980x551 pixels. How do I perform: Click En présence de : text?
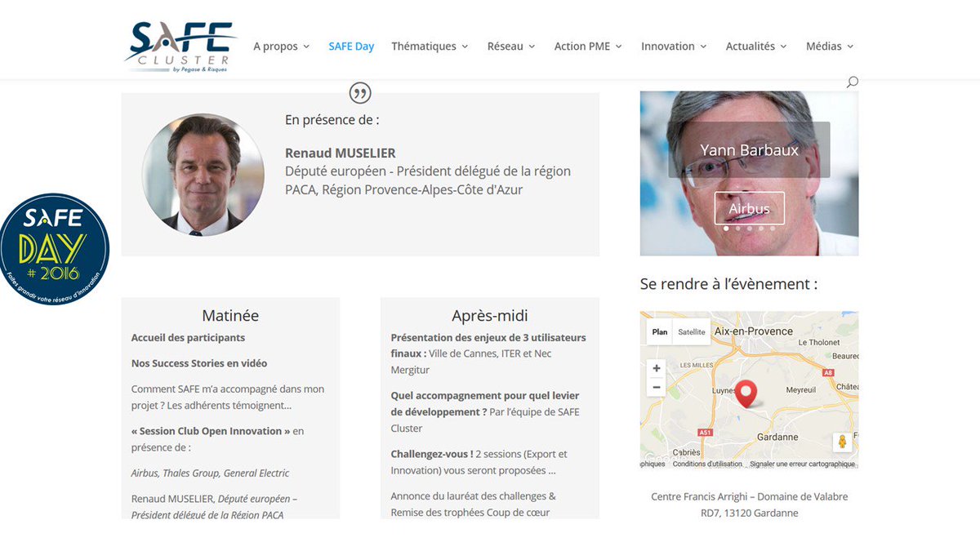[332, 119]
